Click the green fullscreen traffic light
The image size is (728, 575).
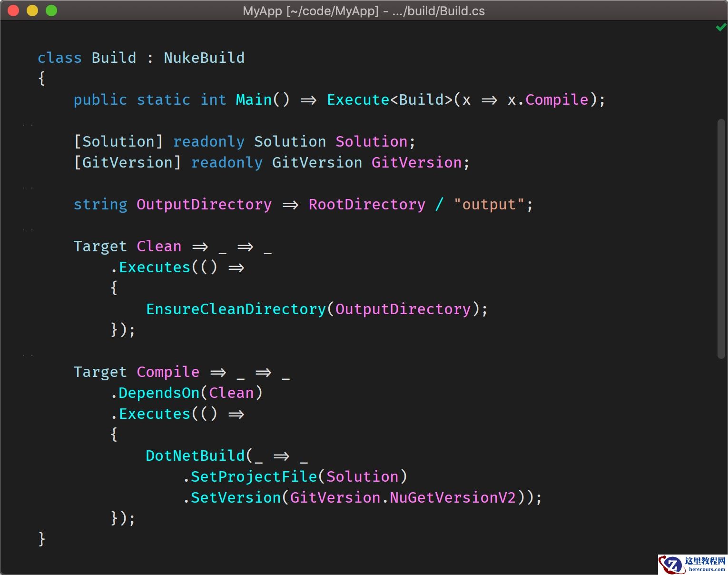[x=51, y=10]
